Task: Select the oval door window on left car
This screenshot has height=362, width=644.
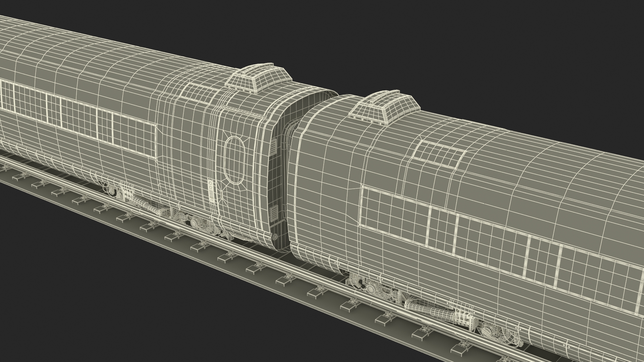Action: point(235,161)
